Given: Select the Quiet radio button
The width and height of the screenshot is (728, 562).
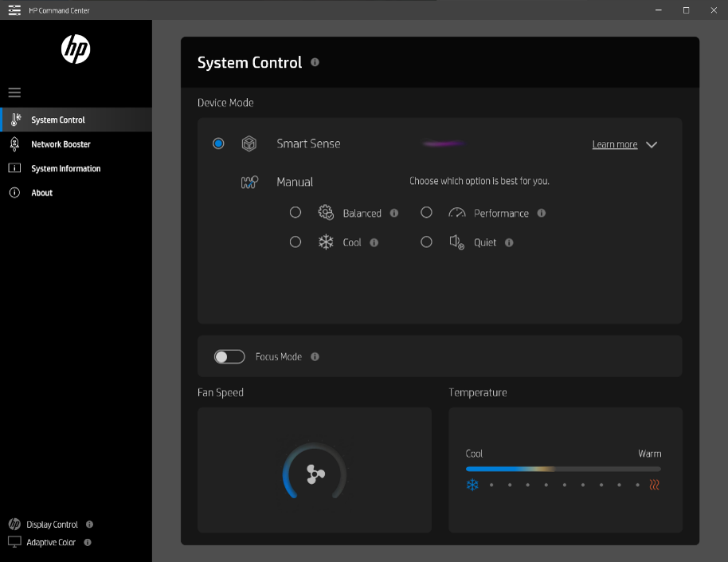Looking at the screenshot, I should [x=426, y=242].
